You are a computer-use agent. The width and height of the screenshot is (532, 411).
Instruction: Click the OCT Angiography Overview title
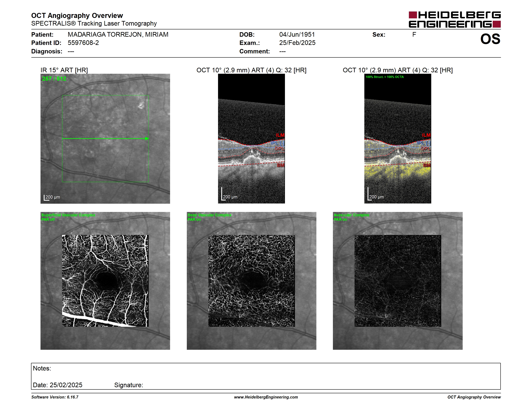point(77,16)
